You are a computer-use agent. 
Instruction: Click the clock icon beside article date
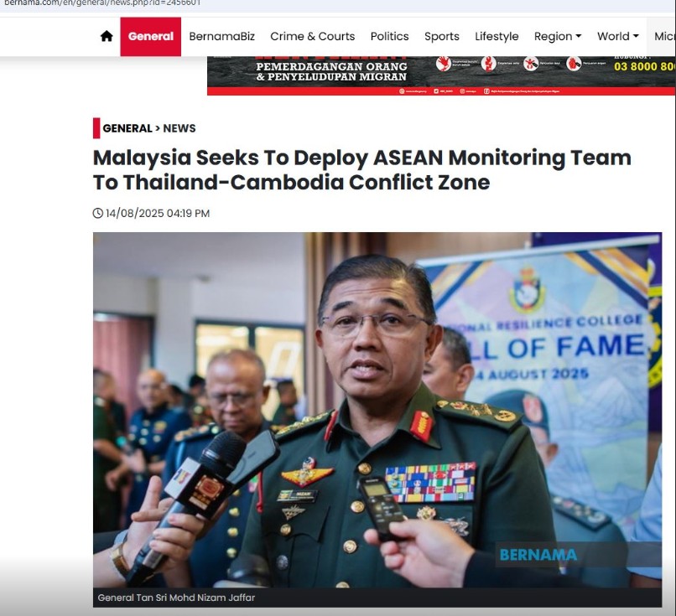pos(98,213)
